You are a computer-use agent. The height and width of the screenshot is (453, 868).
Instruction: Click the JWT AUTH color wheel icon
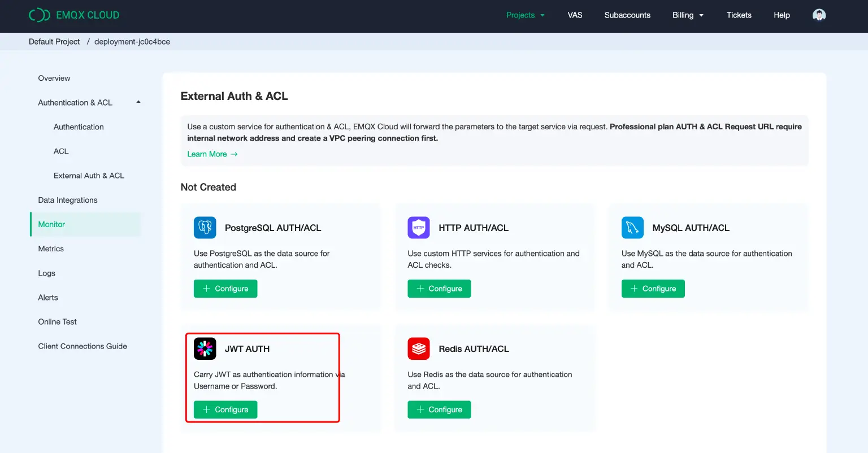click(x=205, y=349)
